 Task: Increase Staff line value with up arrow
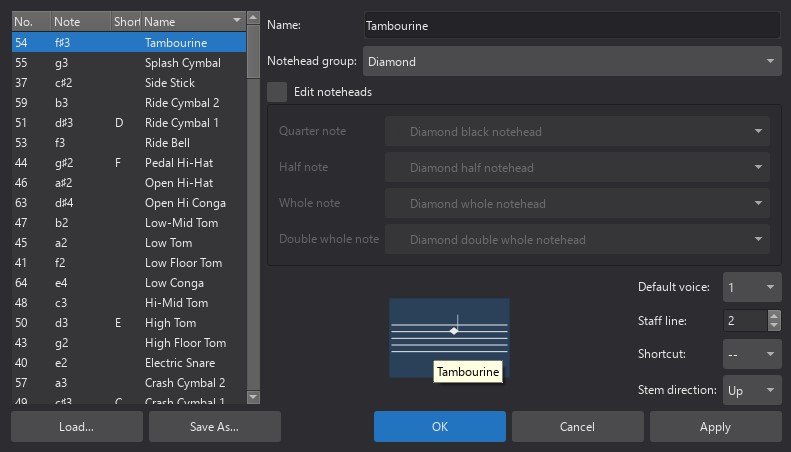(x=774, y=315)
